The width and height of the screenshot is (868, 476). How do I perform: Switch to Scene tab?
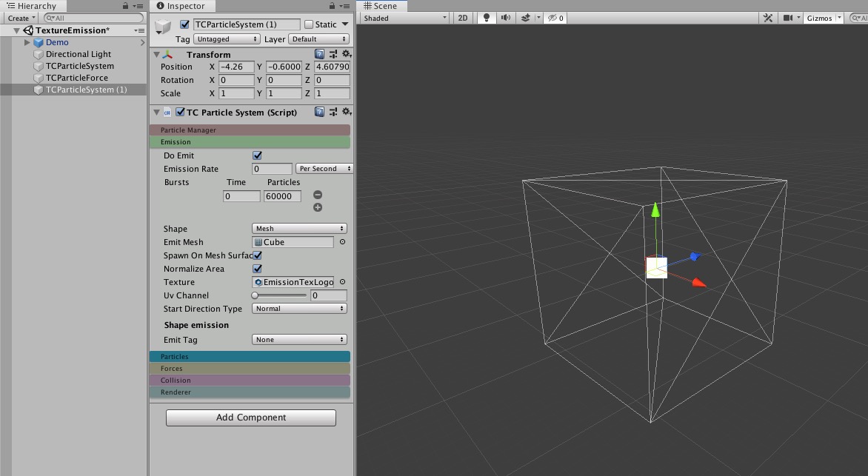381,6
